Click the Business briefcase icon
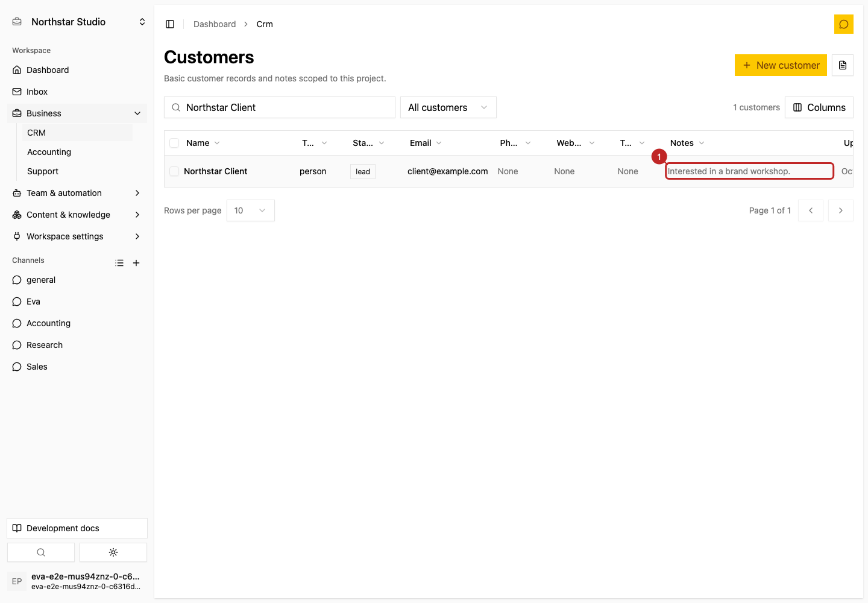Image resolution: width=868 pixels, height=603 pixels. pos(17,113)
